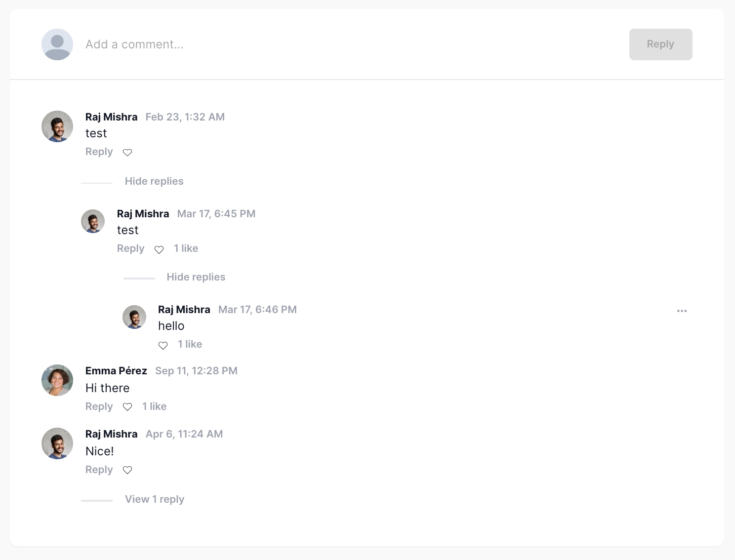735x560 pixels.
Task: Reply to Raj's "Nice!" comment
Action: pos(99,470)
